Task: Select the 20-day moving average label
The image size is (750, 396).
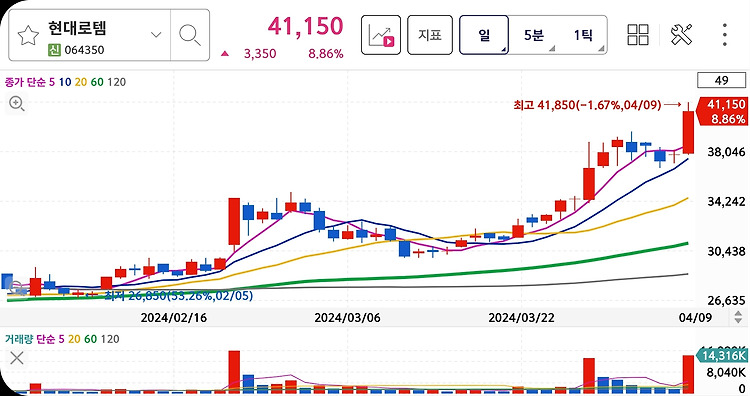Action: point(81,82)
